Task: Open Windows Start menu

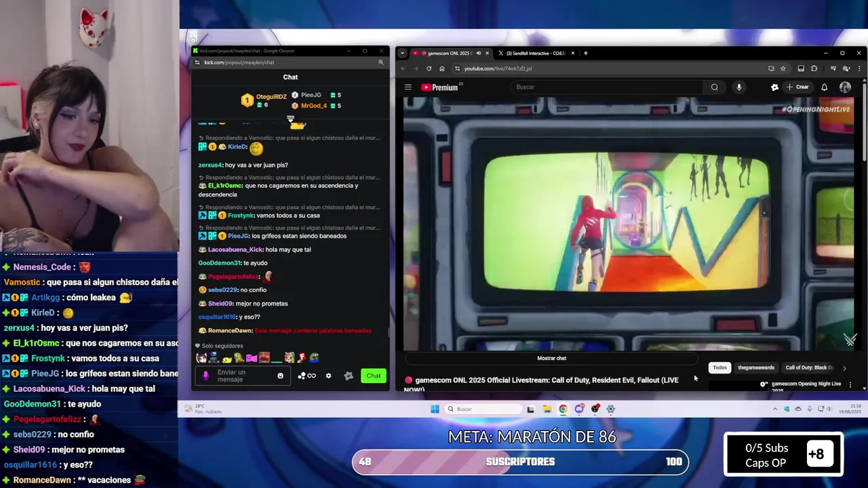Action: 435,409
